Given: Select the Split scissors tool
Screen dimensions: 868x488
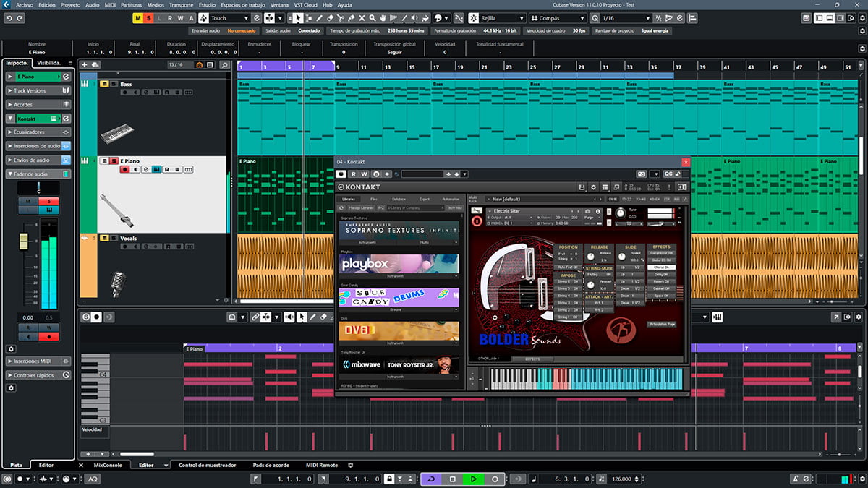Looking at the screenshot, I should coord(342,18).
